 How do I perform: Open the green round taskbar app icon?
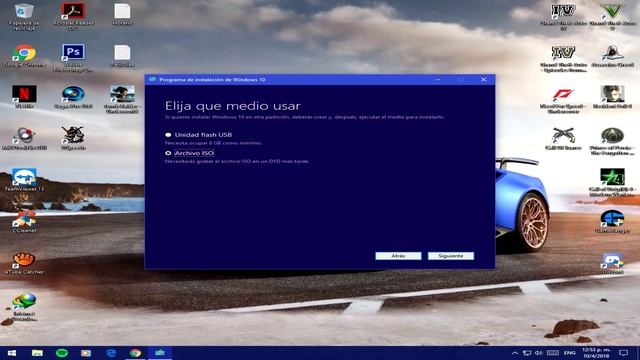pos(62,353)
